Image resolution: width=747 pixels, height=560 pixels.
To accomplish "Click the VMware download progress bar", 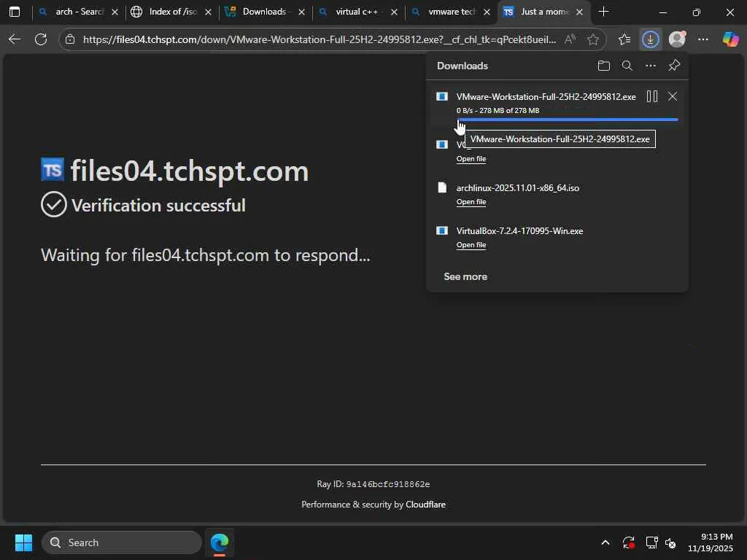I will coord(567,120).
